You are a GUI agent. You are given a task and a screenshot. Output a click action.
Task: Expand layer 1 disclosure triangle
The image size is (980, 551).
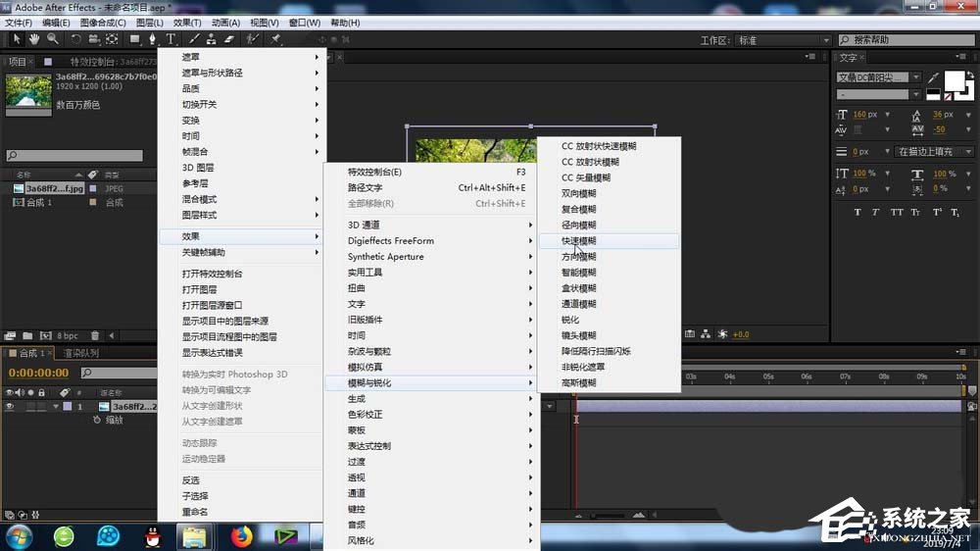(56, 406)
